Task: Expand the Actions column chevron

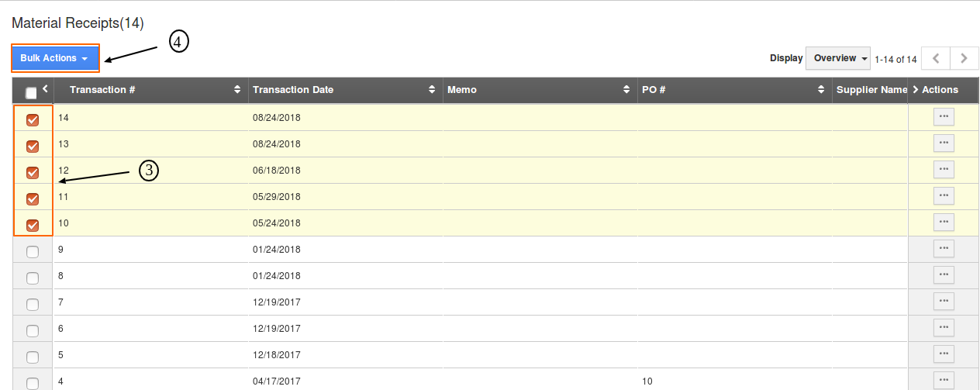Action: (915, 90)
